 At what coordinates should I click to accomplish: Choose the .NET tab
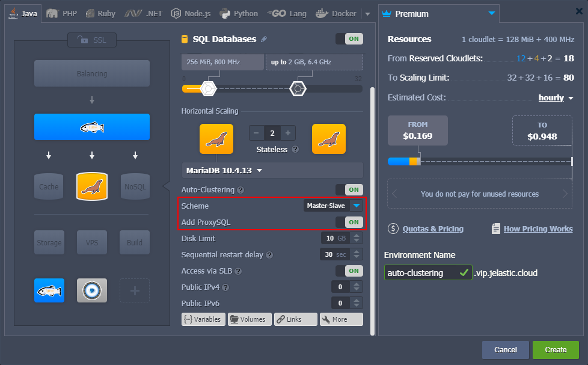pyautogui.click(x=144, y=13)
